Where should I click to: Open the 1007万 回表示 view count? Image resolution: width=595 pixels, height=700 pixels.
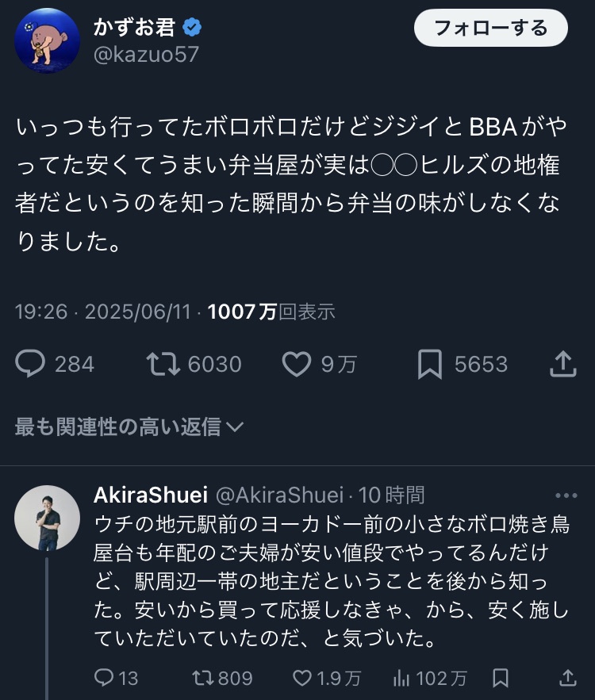point(271,312)
